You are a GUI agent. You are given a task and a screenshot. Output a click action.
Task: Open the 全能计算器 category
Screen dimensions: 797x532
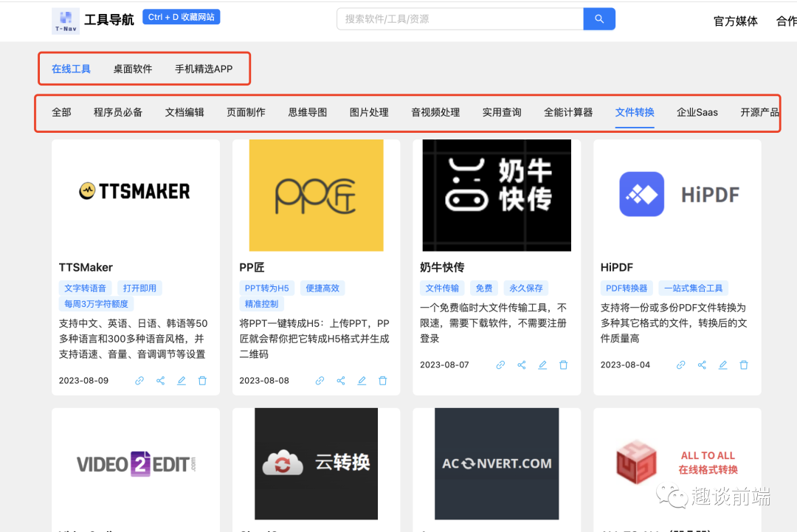click(568, 112)
